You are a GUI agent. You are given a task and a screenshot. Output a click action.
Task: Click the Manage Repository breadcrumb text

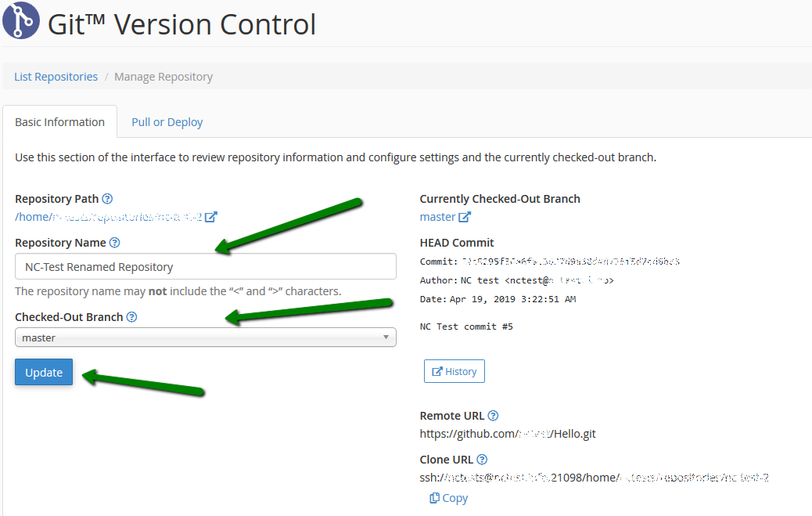163,77
